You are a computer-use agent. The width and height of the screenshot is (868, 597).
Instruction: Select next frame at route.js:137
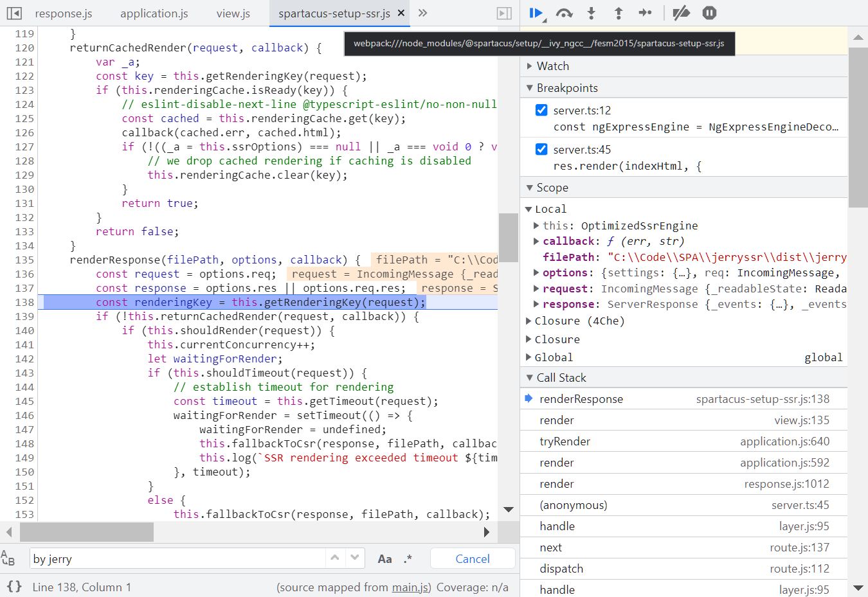click(683, 548)
